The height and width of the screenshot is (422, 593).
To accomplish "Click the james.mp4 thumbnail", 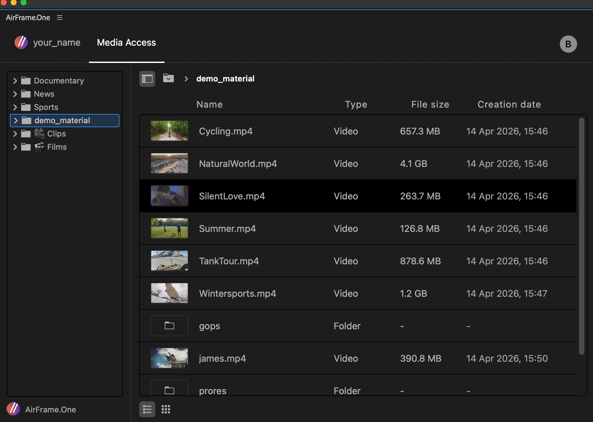I will tap(169, 358).
